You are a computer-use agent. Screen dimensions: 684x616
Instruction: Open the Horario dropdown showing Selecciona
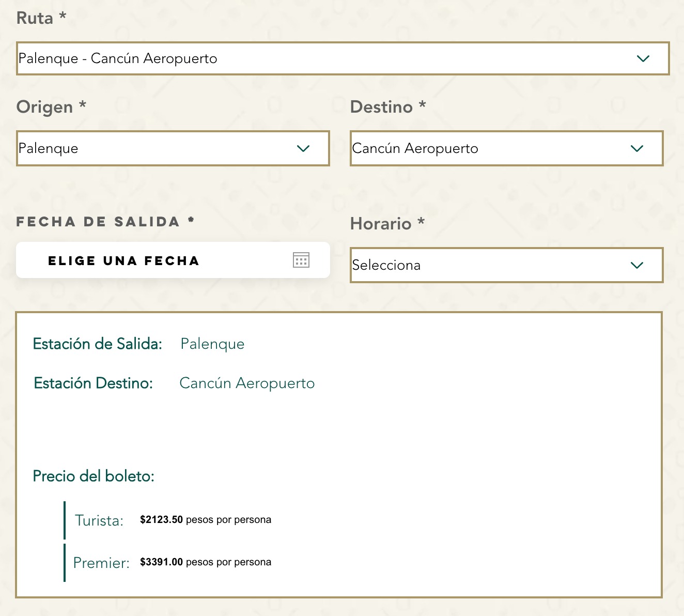coord(486,265)
